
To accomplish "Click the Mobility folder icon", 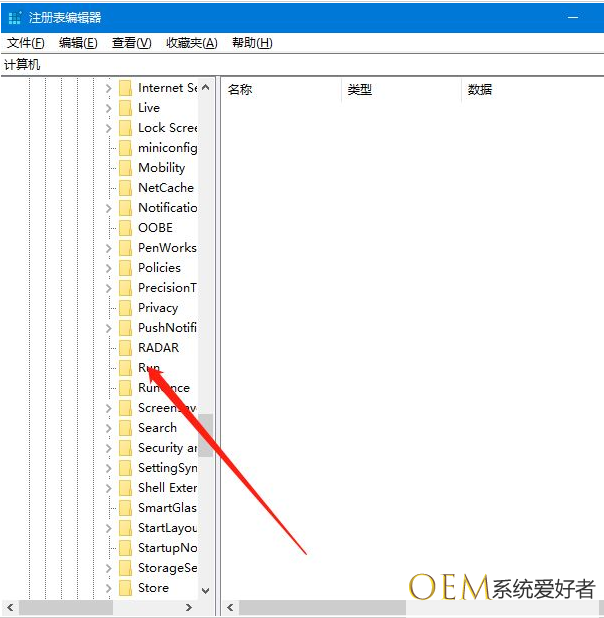I will [125, 168].
